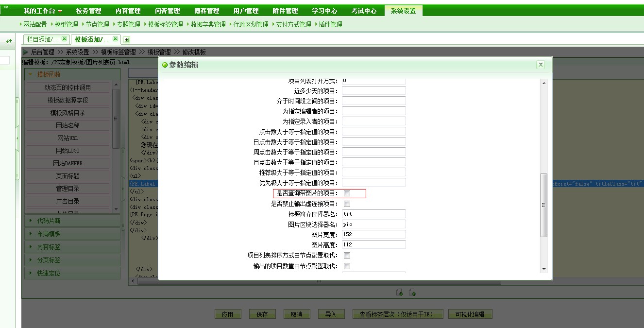Expand the 代码片断 panel section
This screenshot has width=644, height=328.
pos(49,221)
